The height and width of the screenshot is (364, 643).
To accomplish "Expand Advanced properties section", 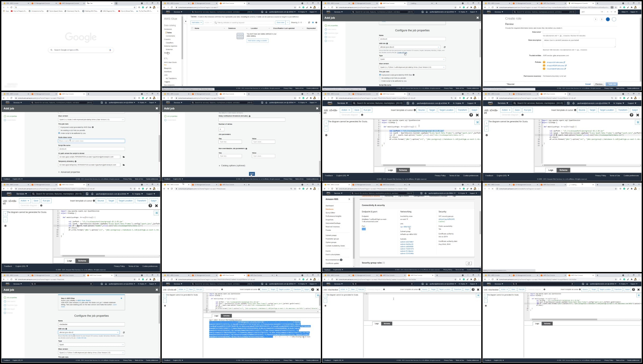I will tap(69, 172).
